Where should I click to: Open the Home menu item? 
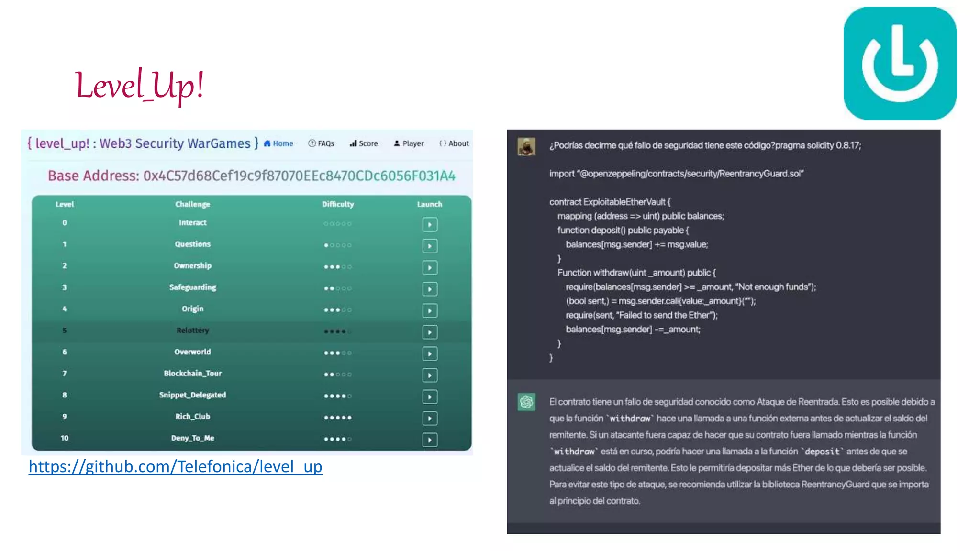coord(278,143)
